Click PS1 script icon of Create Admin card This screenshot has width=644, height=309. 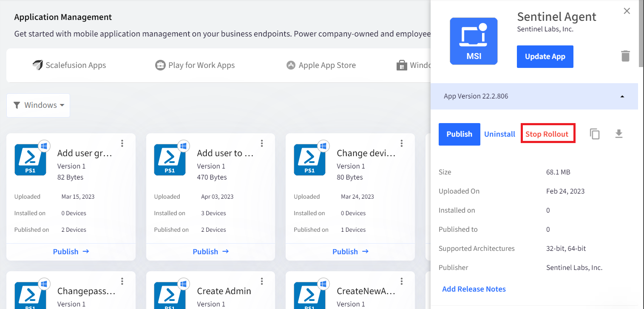(170, 295)
